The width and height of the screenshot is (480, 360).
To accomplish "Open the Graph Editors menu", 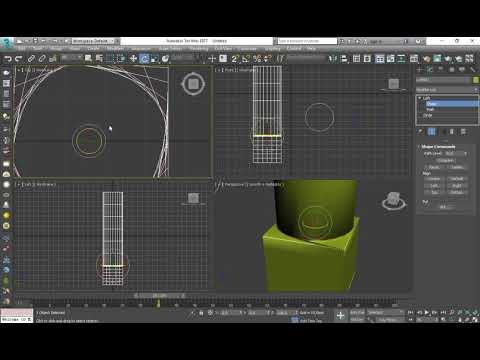I will (x=170, y=49).
